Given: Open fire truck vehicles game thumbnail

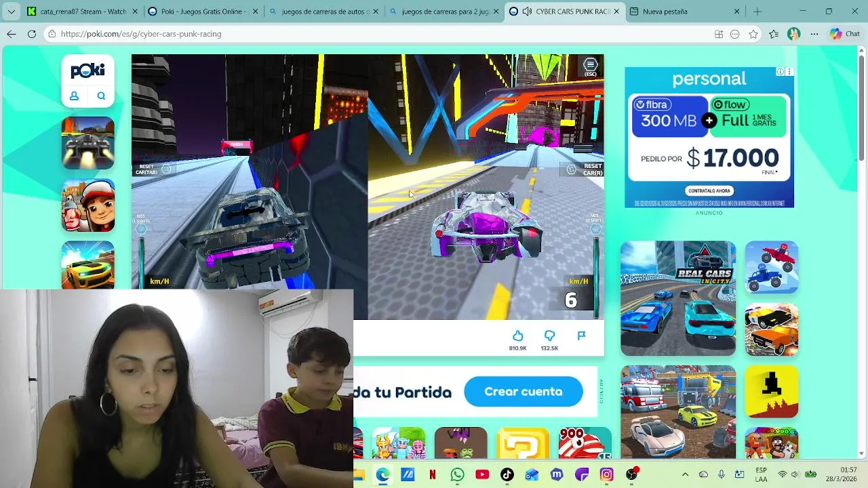Looking at the screenshot, I should click(x=678, y=412).
